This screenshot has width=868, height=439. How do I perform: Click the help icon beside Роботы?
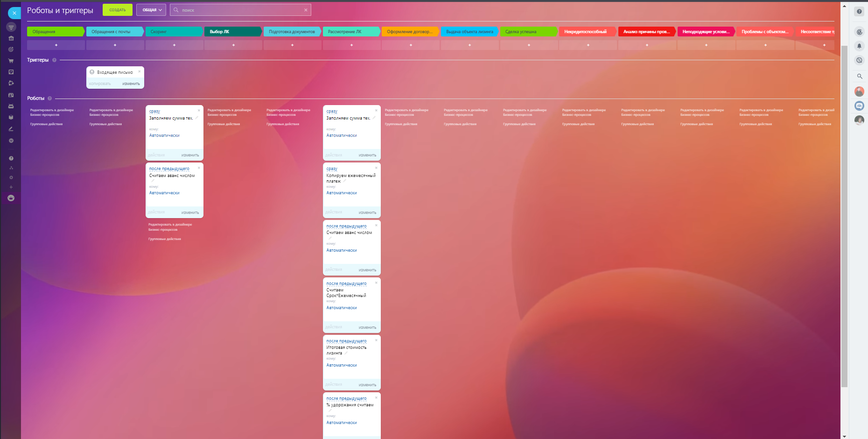click(x=49, y=98)
